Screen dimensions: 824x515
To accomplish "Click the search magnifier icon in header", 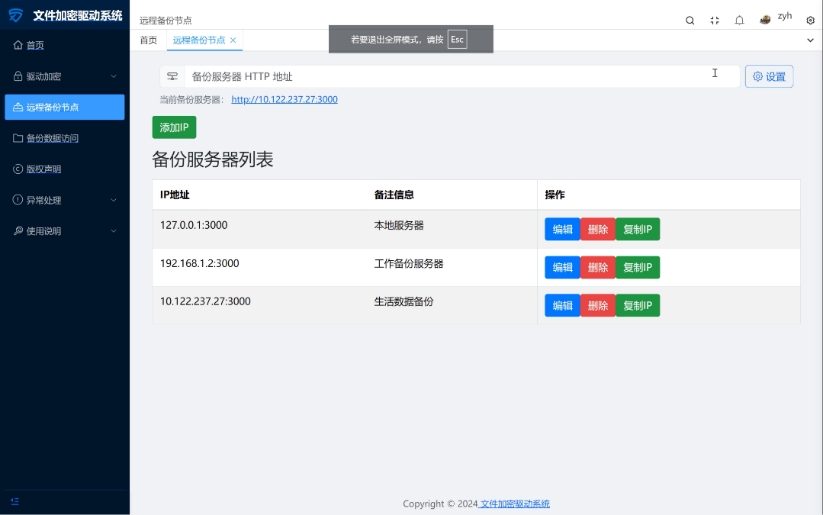I will [x=690, y=20].
